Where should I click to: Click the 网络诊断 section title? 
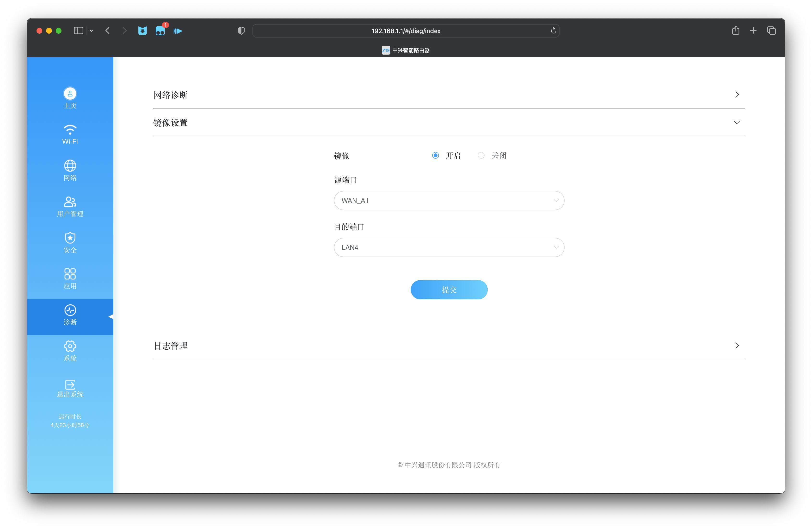pos(170,95)
